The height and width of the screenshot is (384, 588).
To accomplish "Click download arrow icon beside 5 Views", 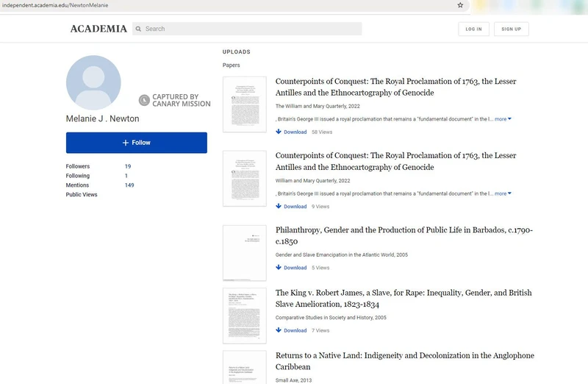I will pyautogui.click(x=279, y=267).
